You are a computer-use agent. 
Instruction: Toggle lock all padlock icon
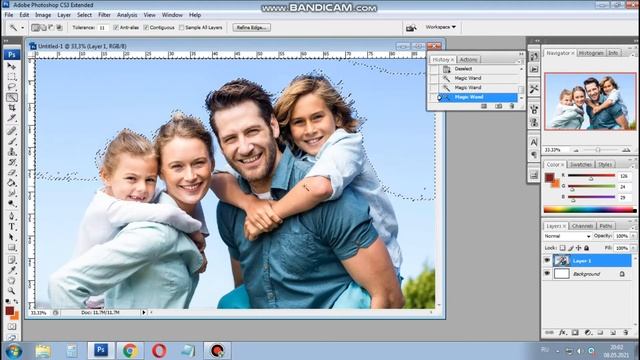[x=587, y=248]
